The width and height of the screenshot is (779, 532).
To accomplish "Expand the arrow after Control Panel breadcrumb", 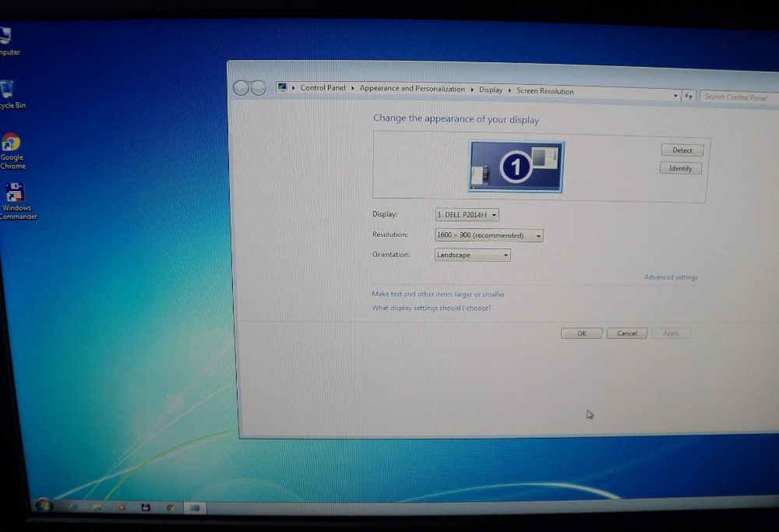I will point(353,88).
